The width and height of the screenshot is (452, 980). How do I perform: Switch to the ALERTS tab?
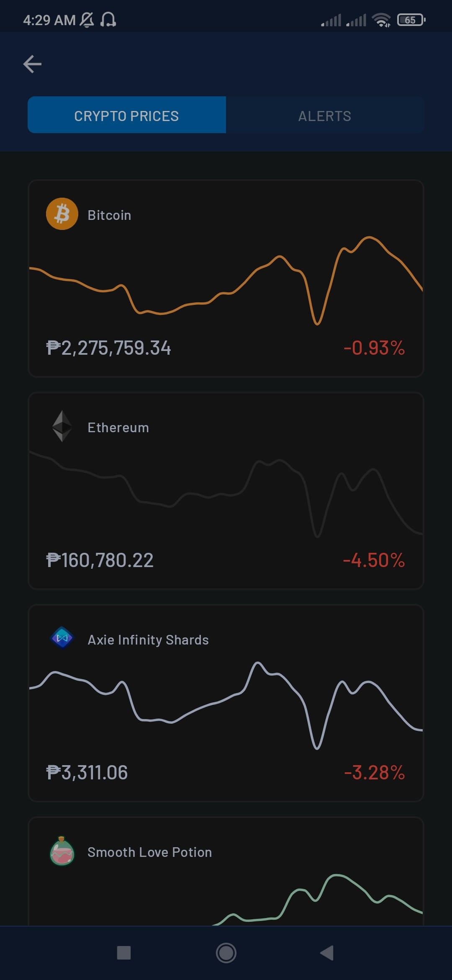[x=325, y=115]
